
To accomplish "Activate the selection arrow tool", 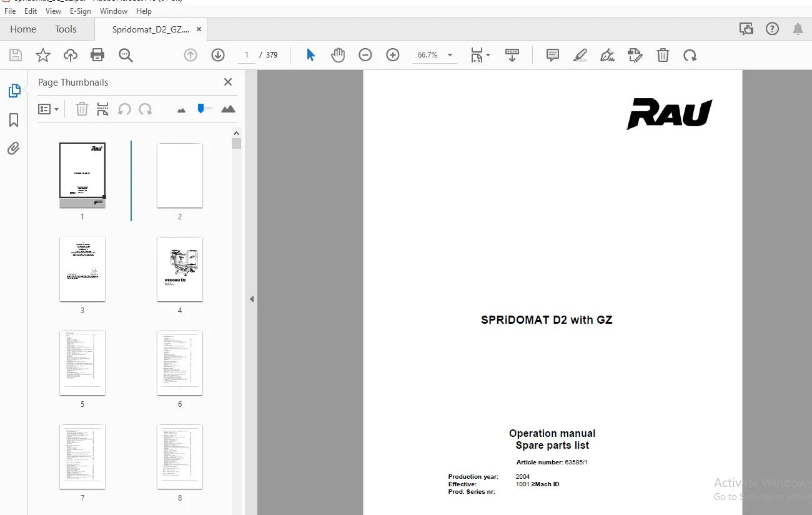I will pos(310,55).
